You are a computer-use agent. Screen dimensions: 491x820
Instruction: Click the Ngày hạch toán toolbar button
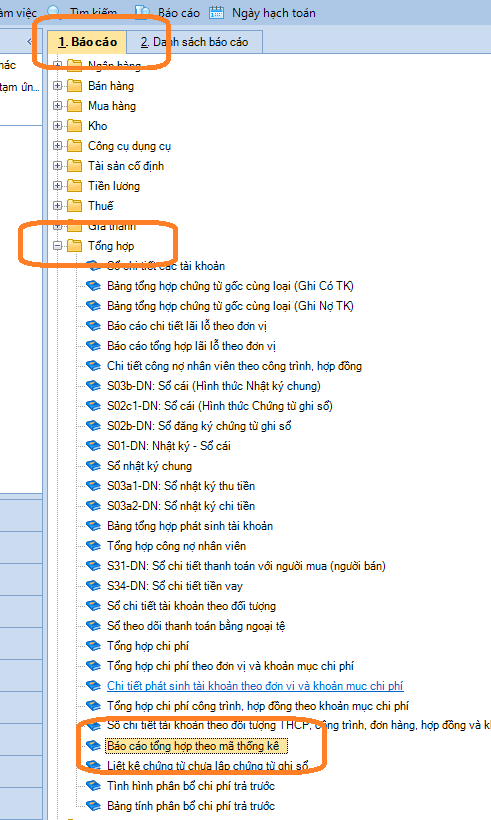tap(262, 13)
